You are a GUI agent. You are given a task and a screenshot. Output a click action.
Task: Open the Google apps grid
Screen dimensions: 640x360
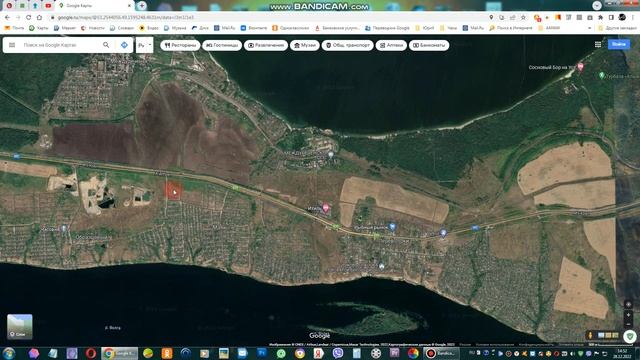598,44
